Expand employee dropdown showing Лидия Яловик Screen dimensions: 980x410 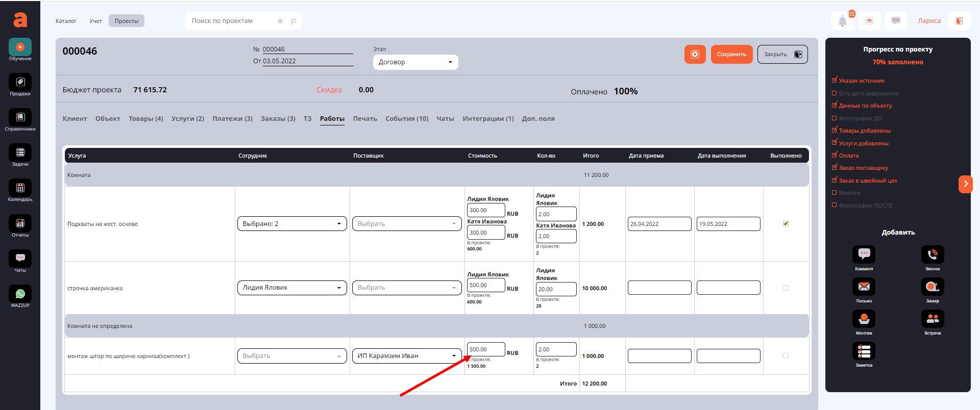click(291, 288)
